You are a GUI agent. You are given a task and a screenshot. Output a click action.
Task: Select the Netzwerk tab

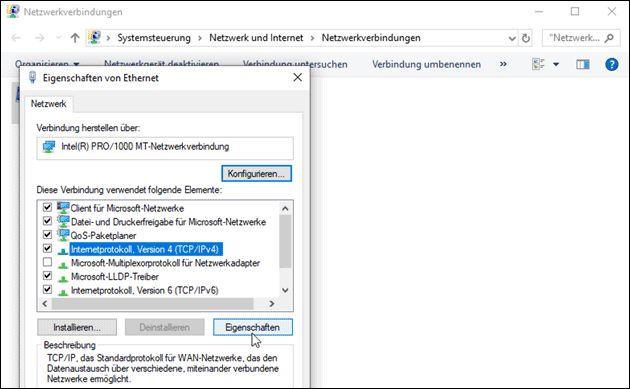tap(49, 104)
